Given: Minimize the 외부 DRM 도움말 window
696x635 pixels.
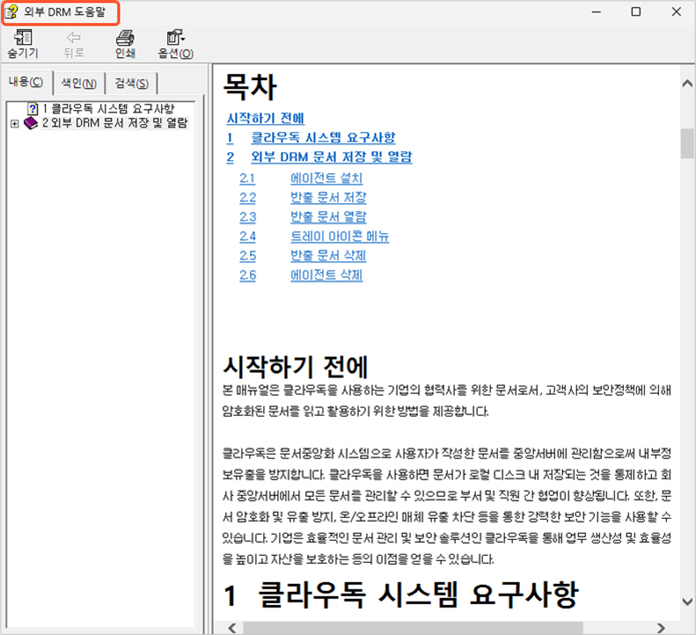Looking at the screenshot, I should pos(596,12).
